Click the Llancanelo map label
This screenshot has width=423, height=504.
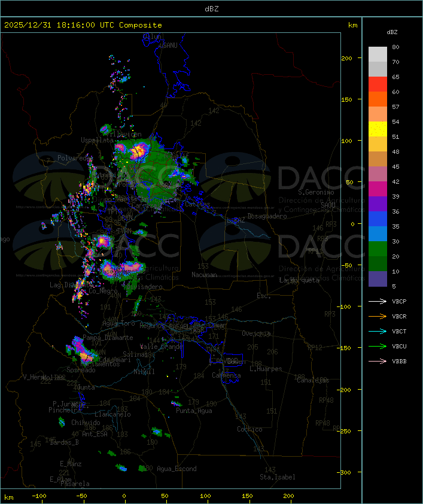click(112, 414)
